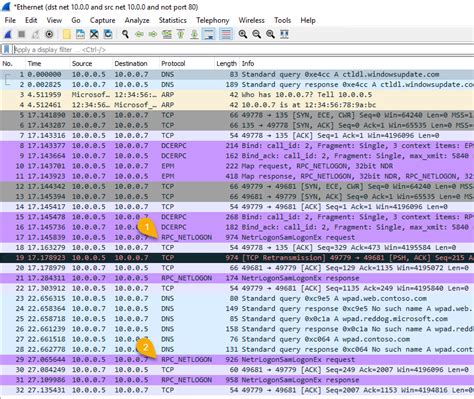Screen dimensions: 474x399
Task: Select packet 31 NetrLogonSamLogonEx response length 958
Action: [237, 380]
